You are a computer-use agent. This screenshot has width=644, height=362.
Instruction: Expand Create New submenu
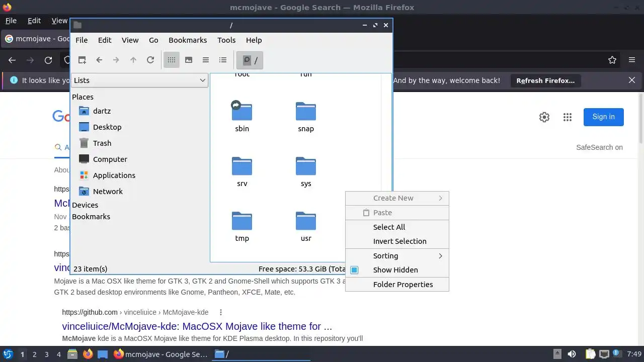pos(397,198)
